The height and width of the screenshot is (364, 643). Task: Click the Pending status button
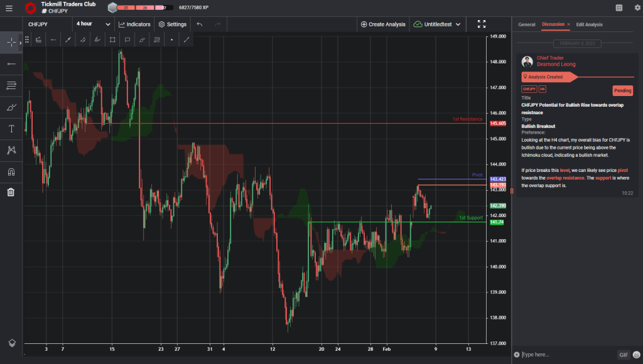pyautogui.click(x=622, y=90)
